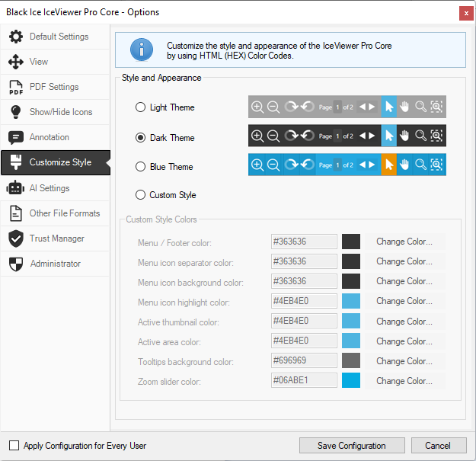This screenshot has height=461, width=476.
Task: Click the pointer arrow icon on Light Theme preview
Action: 389,107
